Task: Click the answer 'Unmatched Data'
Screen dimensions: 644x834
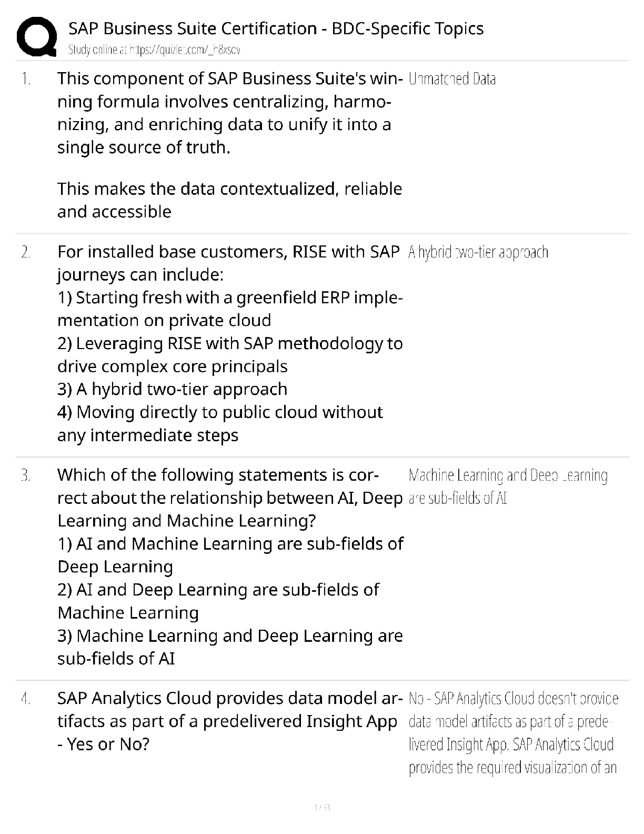Action: pos(452,79)
